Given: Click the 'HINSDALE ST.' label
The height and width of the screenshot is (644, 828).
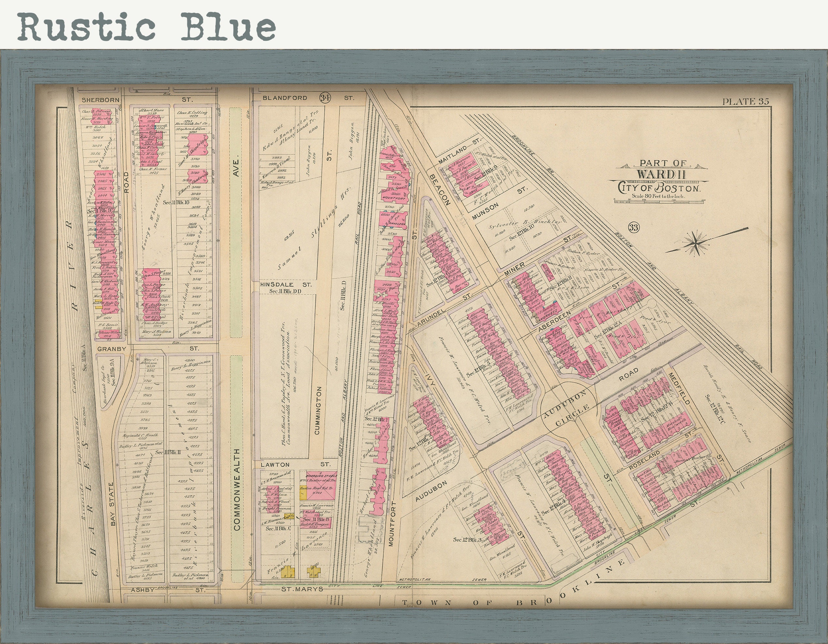Looking at the screenshot, I should coord(286,284).
